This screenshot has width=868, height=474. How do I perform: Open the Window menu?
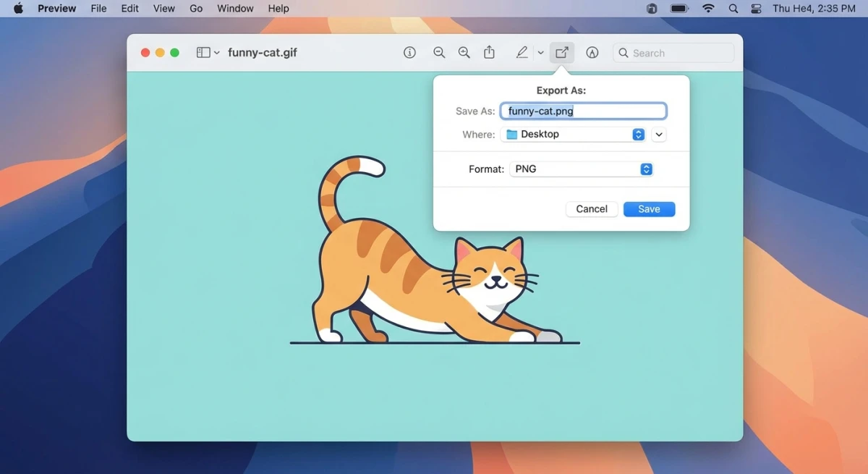[x=235, y=9]
